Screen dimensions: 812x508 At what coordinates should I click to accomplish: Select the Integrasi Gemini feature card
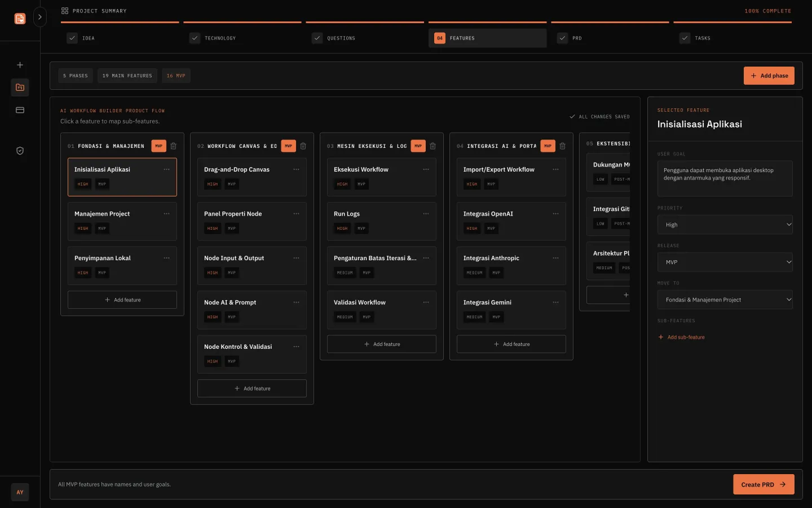pyautogui.click(x=511, y=310)
